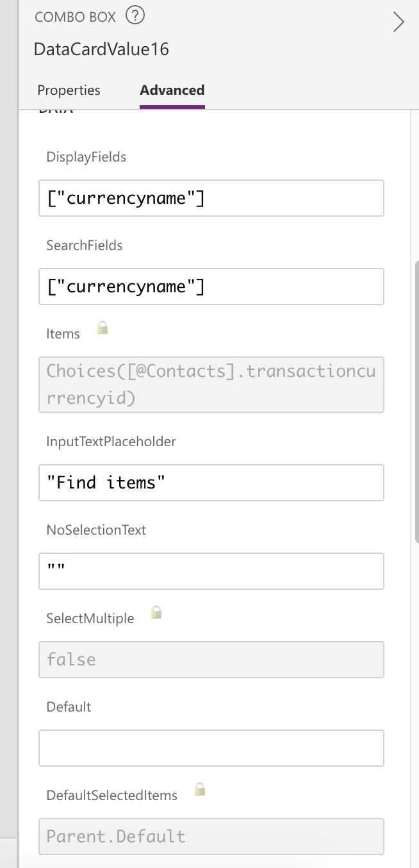Click the lock icon beside DefaultSelectedItems
The width and height of the screenshot is (419, 868).
pyautogui.click(x=200, y=789)
